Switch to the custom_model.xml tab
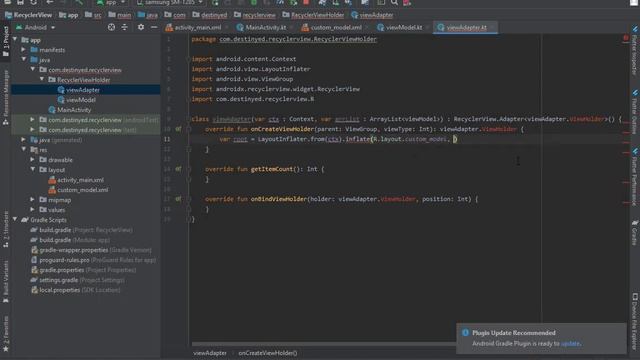The width and height of the screenshot is (640, 360). tap(333, 27)
